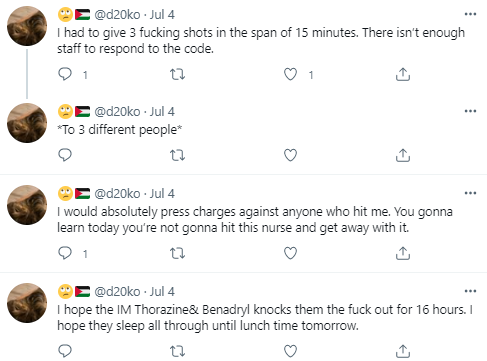
Task: Like the tweet about not enough staff
Action: coord(290,74)
